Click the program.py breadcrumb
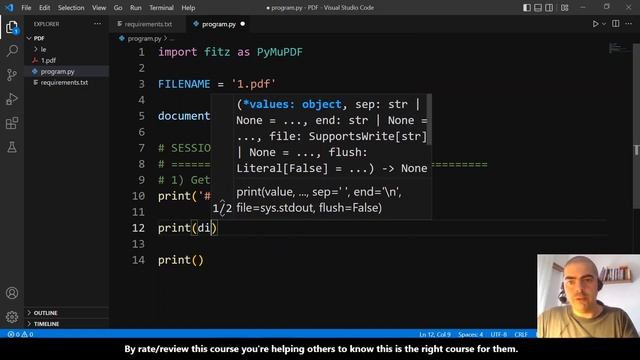Image resolution: width=640 pixels, height=360 pixels. [144, 38]
